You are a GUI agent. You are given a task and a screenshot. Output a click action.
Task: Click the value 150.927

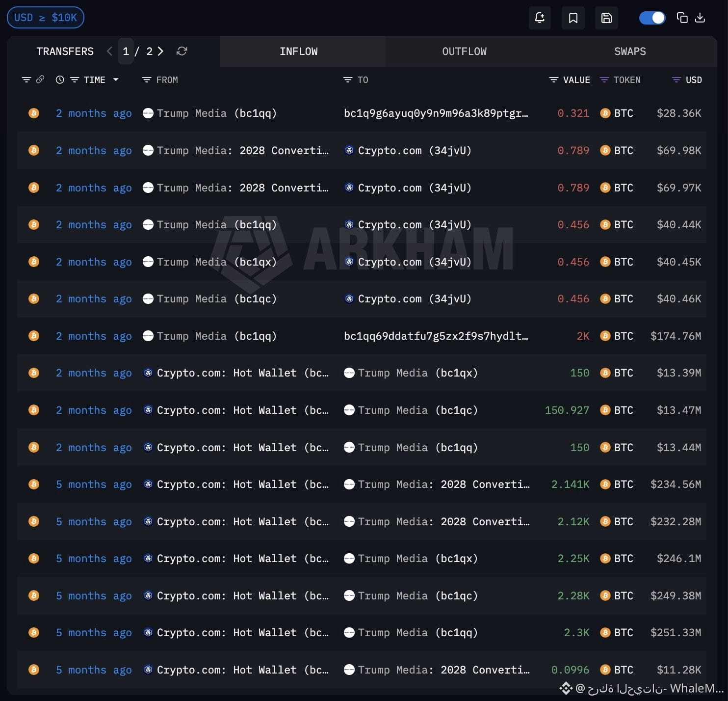click(567, 410)
